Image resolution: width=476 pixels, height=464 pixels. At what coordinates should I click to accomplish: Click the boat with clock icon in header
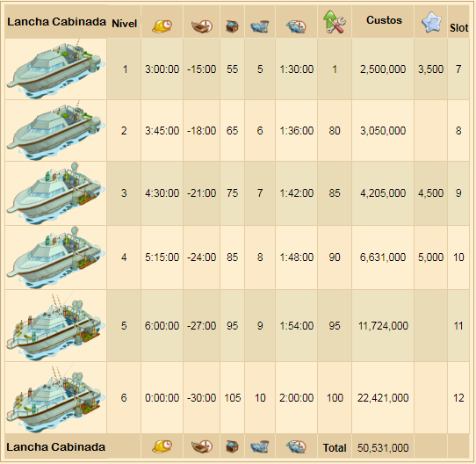(202, 26)
